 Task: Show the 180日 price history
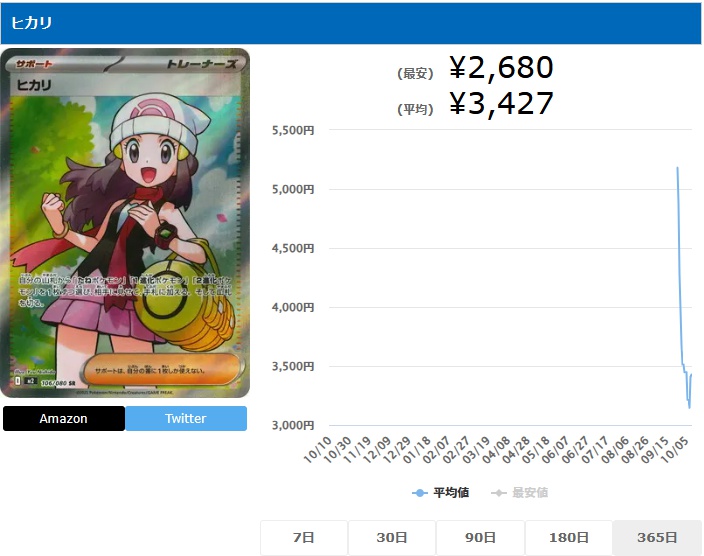coord(569,538)
